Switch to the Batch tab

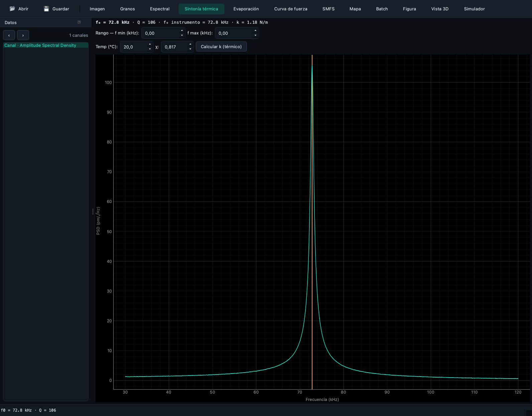(x=382, y=9)
